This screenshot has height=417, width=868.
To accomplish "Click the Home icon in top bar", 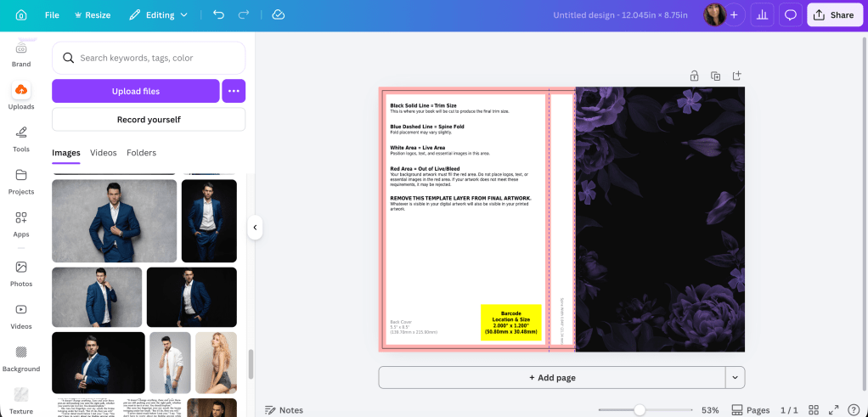I will [21, 15].
